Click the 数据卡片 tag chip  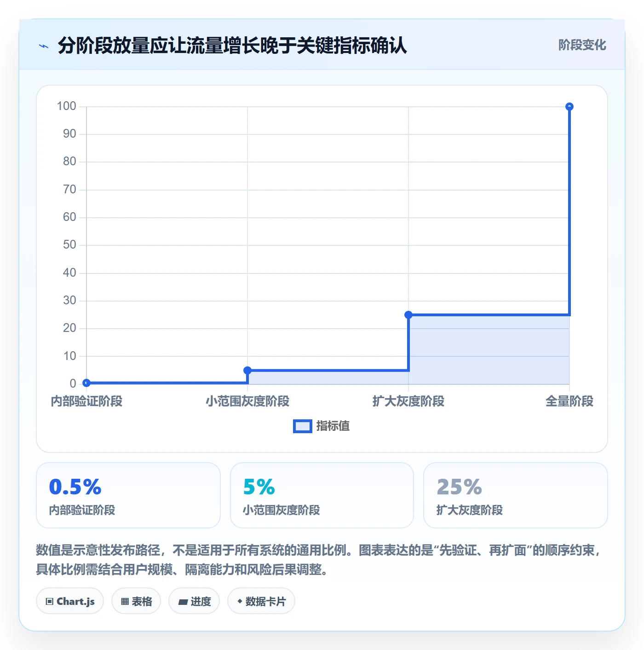click(x=261, y=601)
